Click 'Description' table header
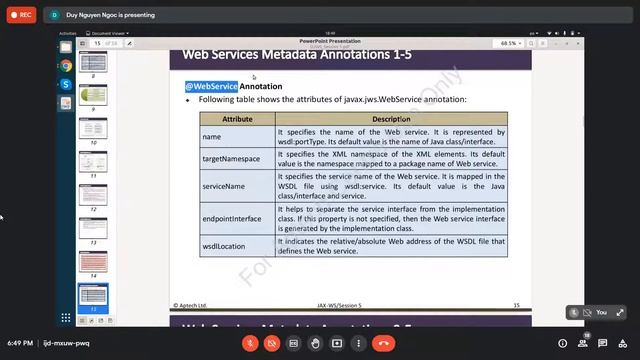640x360 pixels. 391,119
